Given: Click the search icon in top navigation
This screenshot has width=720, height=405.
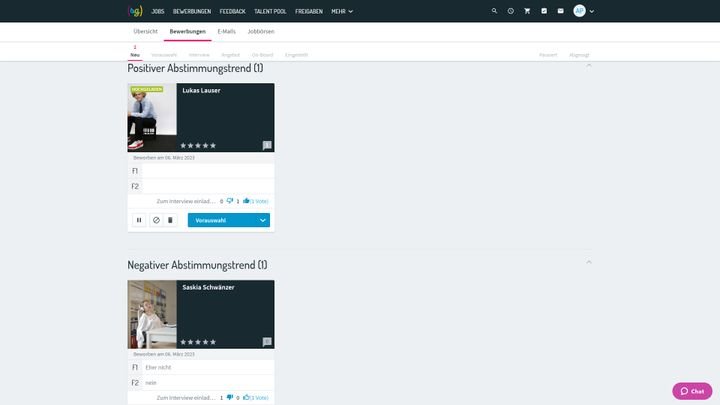Looking at the screenshot, I should [x=494, y=10].
